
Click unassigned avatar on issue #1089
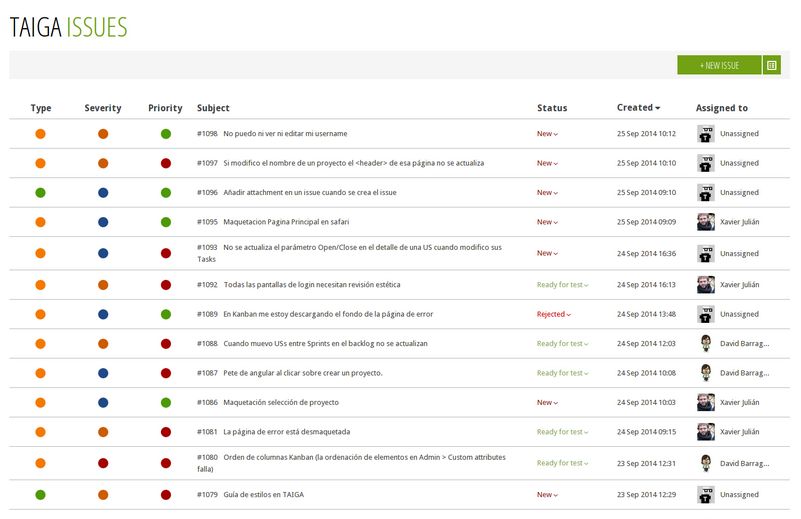(x=706, y=314)
